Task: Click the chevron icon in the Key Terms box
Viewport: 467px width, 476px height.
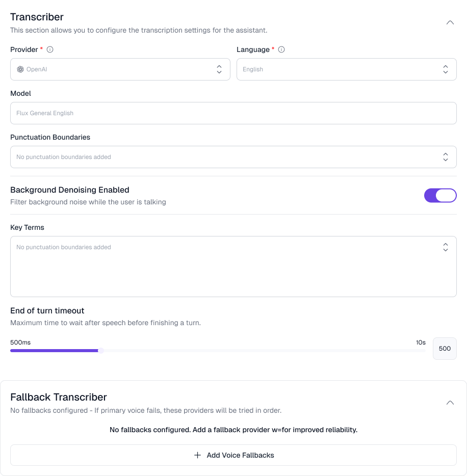Action: (445, 247)
